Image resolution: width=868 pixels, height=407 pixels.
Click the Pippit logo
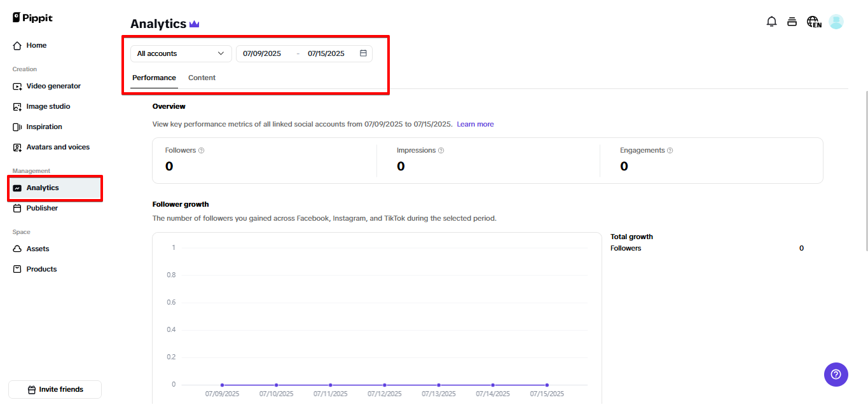32,18
